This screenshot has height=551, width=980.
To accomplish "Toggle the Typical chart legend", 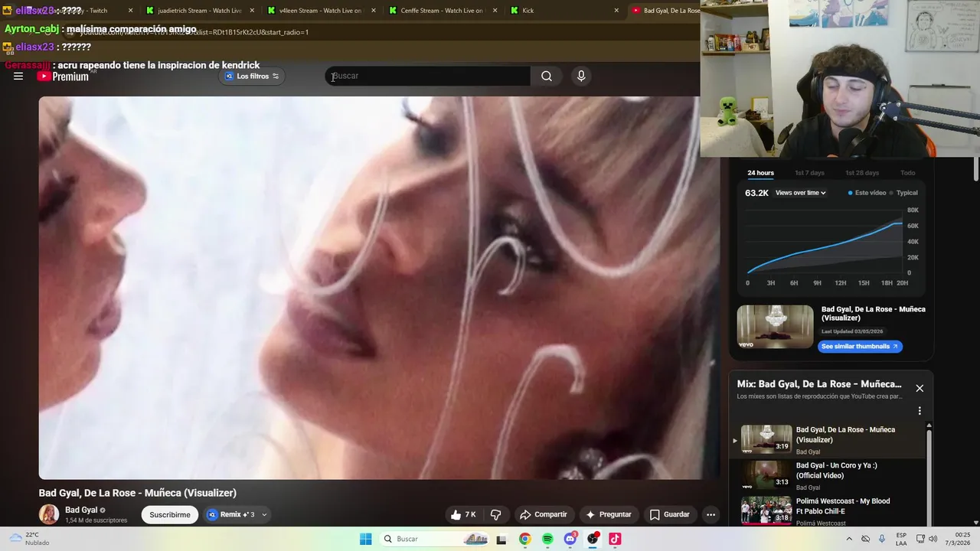I will pyautogui.click(x=903, y=193).
